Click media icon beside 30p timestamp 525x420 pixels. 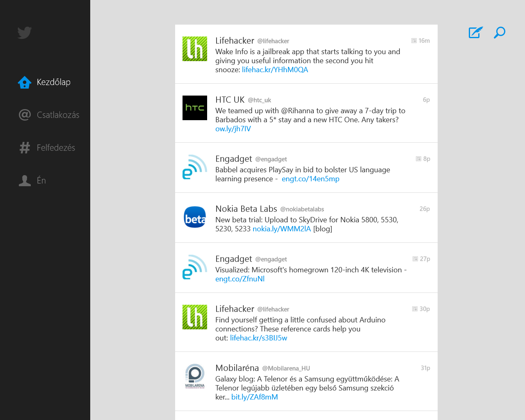415,309
